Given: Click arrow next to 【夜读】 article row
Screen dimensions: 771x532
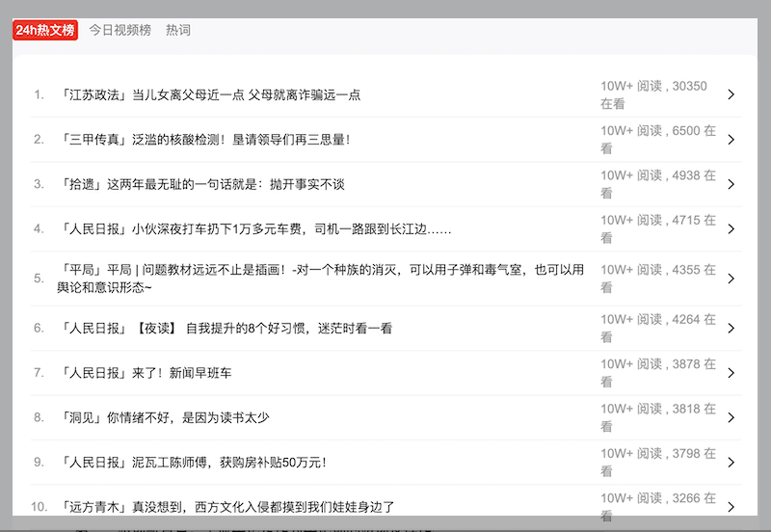Looking at the screenshot, I should [731, 328].
